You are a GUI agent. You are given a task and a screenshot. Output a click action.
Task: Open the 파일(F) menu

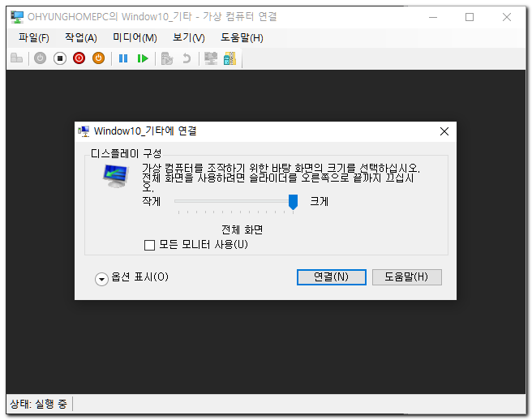coord(33,37)
